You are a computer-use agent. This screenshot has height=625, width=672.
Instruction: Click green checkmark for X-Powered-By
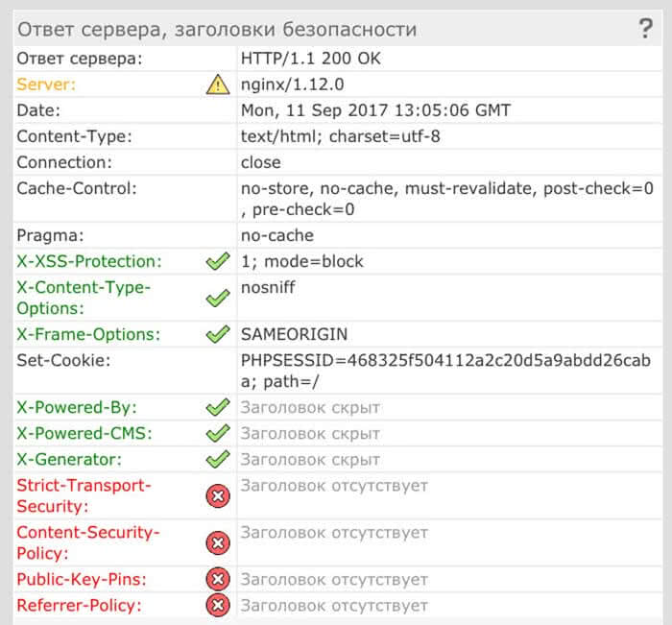point(218,407)
